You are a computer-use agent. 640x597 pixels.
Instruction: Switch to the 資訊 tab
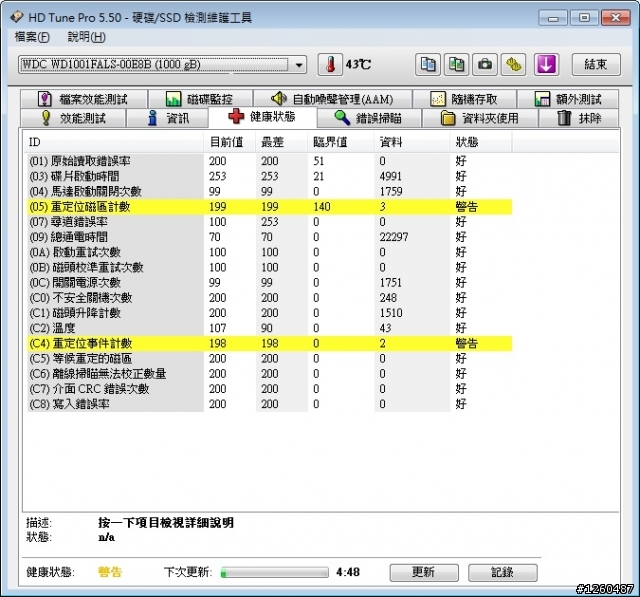pyautogui.click(x=167, y=118)
